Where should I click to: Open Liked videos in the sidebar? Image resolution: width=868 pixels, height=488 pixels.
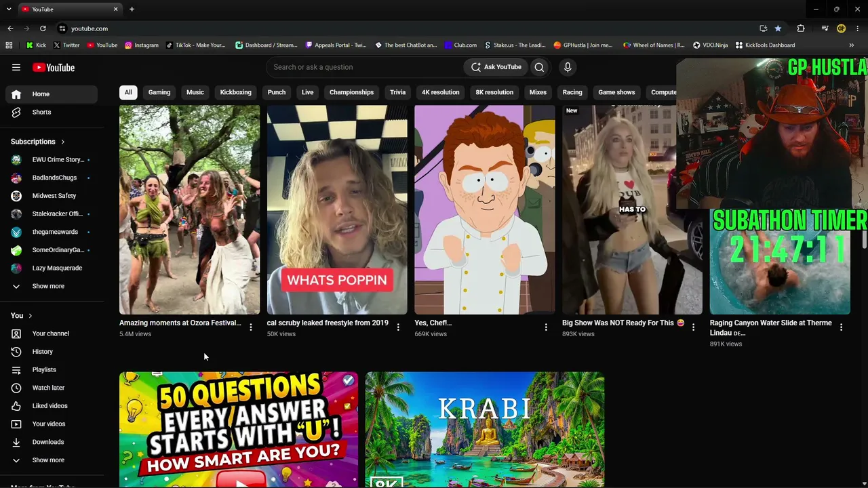[x=52, y=406]
